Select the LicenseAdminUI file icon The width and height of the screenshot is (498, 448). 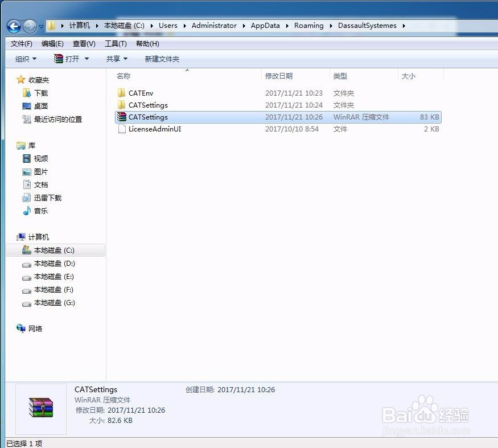(x=122, y=129)
